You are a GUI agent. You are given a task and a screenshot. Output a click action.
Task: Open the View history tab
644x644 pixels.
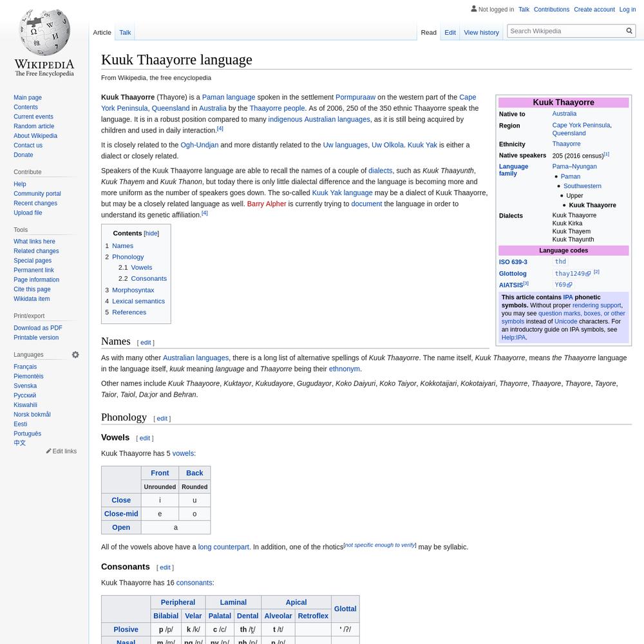[x=481, y=32]
